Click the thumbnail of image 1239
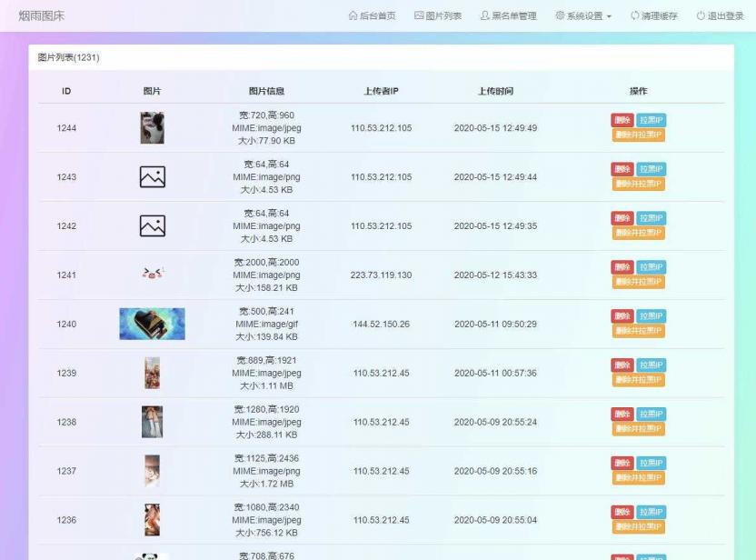 point(151,373)
